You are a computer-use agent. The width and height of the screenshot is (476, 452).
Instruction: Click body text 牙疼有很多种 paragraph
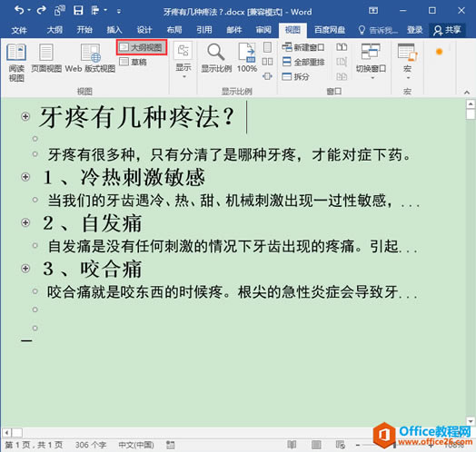pos(230,154)
